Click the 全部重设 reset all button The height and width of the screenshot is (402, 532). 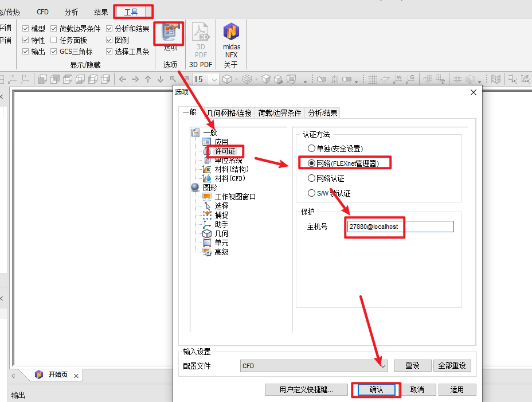click(x=452, y=366)
